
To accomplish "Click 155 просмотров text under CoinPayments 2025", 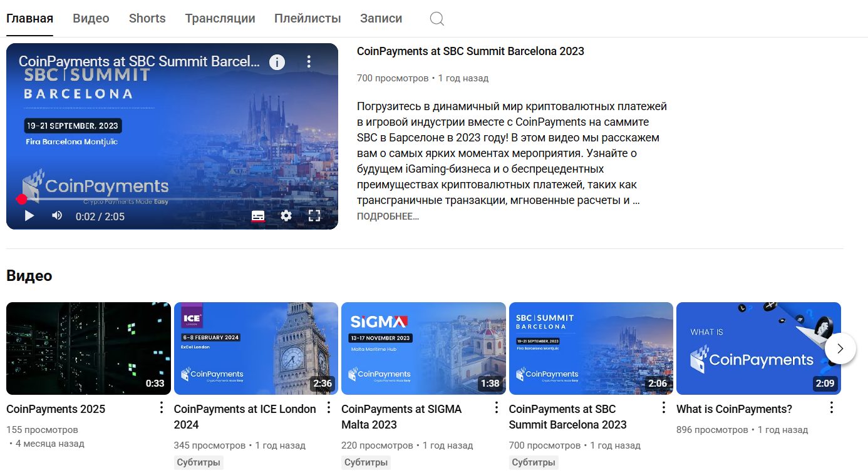I will pos(42,430).
